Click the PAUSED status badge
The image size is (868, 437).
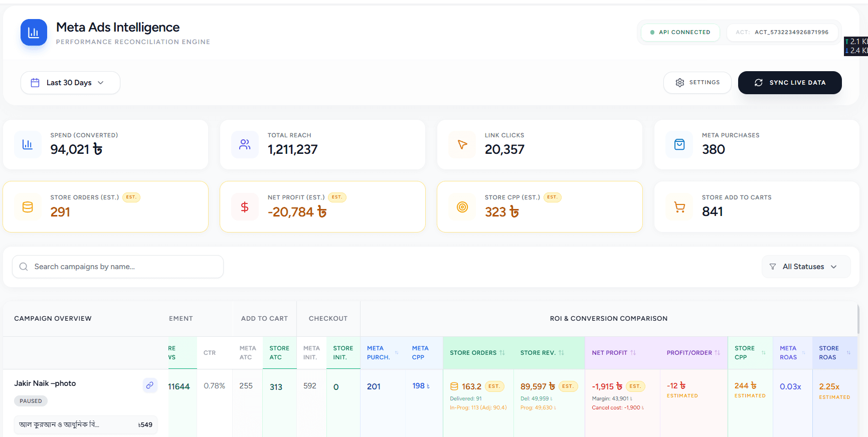pos(31,401)
